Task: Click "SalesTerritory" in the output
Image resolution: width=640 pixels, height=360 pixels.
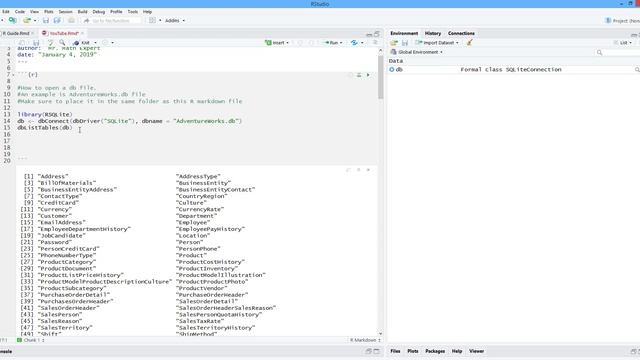Action: 65,328
